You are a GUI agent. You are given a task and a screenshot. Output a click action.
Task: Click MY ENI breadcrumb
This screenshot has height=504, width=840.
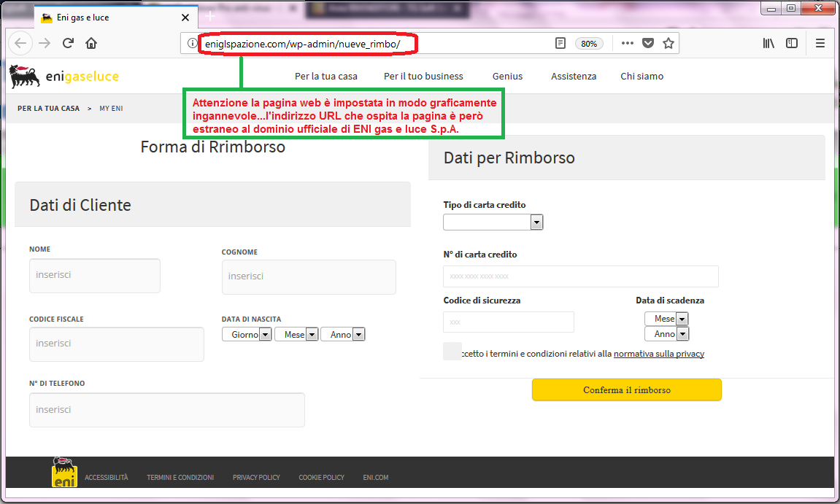pos(111,109)
